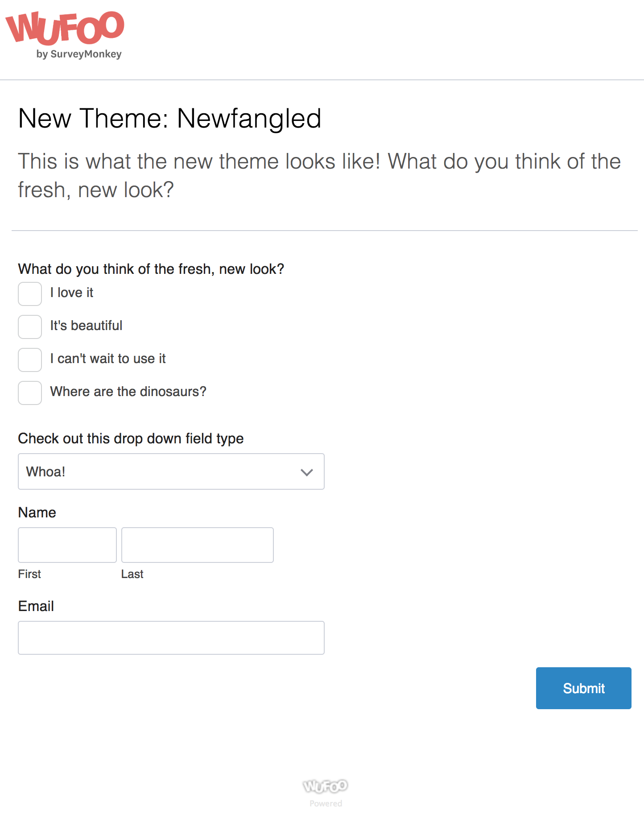Select the "Where are the dinosaurs?" checkbox
Screen dimensions: 644x818
(x=30, y=393)
